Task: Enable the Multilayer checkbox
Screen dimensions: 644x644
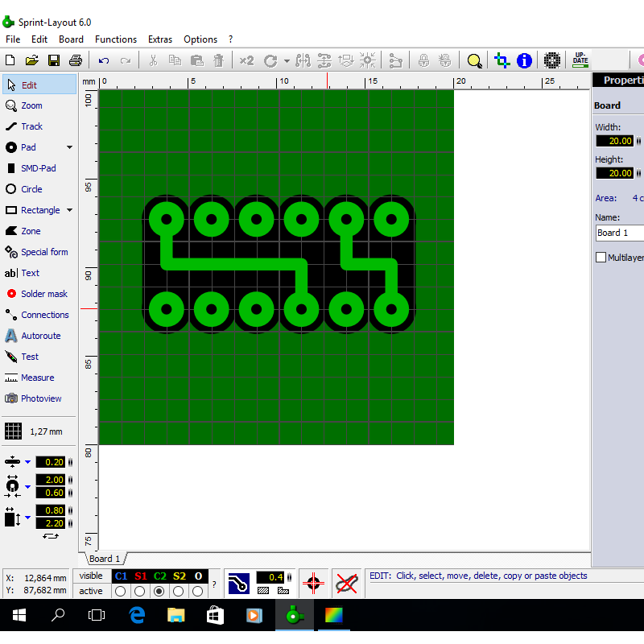Action: pos(601,258)
